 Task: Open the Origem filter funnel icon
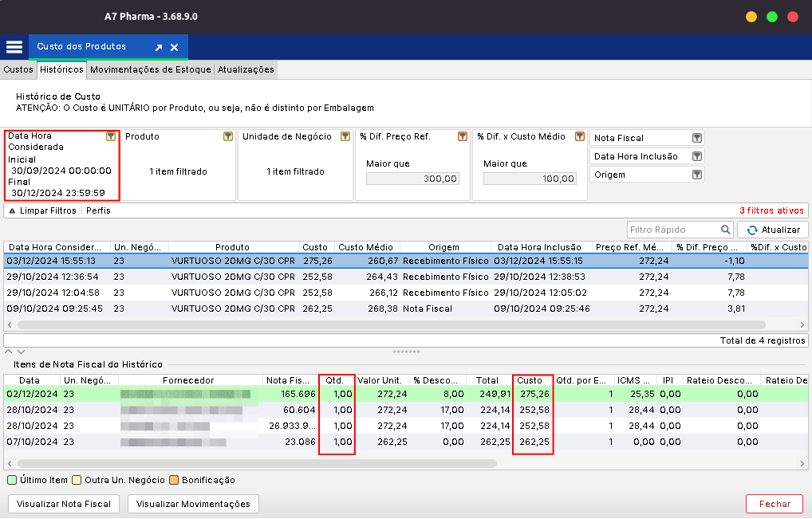coord(697,175)
